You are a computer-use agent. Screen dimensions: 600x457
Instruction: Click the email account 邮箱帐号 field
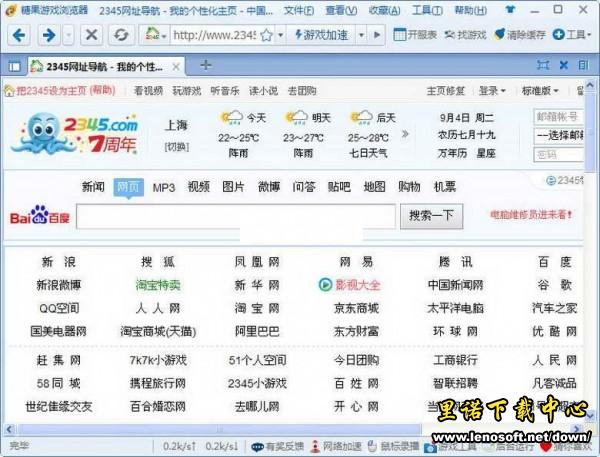tap(558, 117)
